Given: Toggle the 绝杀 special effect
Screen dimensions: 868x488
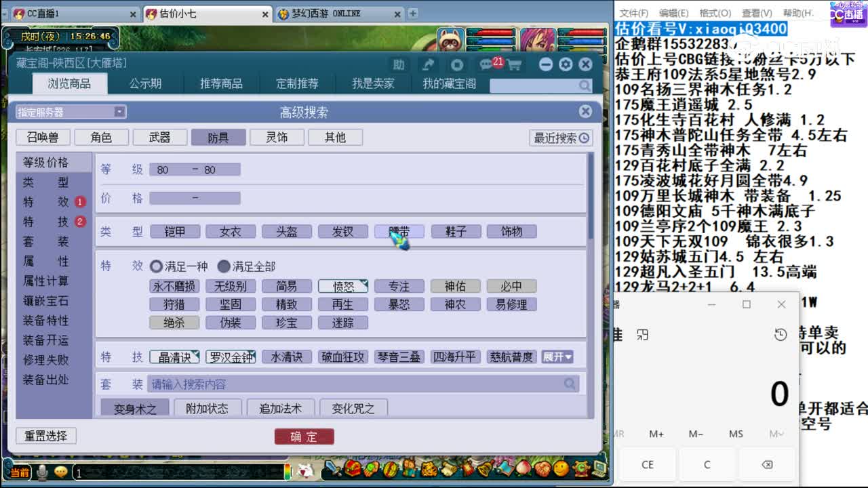Looking at the screenshot, I should coord(174,323).
